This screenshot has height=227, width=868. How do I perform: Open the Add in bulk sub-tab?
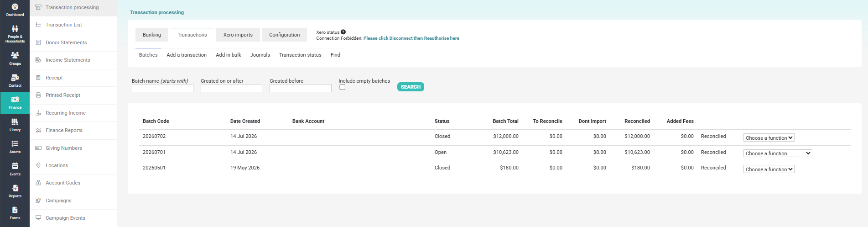pyautogui.click(x=229, y=55)
